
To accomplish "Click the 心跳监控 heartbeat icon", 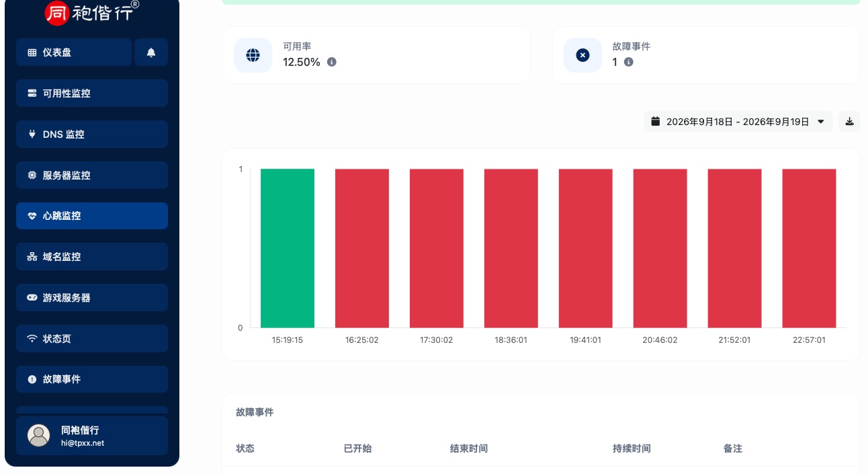I will [x=32, y=216].
